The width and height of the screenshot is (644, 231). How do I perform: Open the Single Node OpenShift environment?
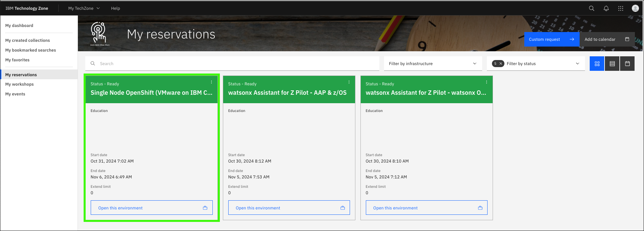(151, 208)
